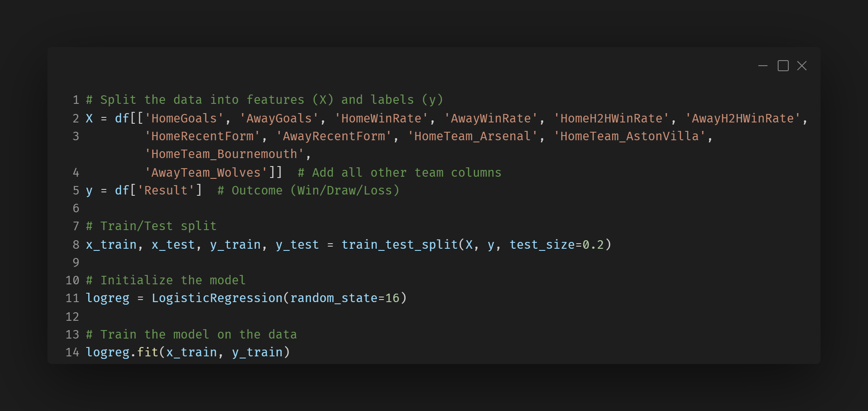Click the random_state parameter name
This screenshot has height=411, width=868.
[x=334, y=298]
